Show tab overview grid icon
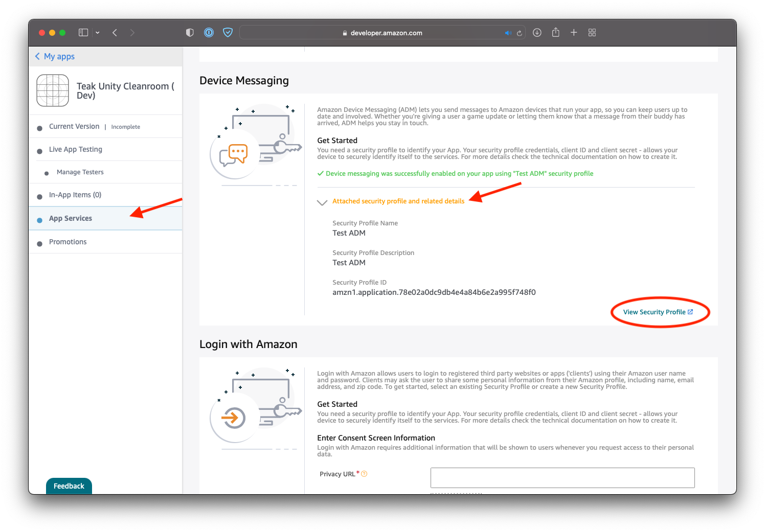The height and width of the screenshot is (532, 765). tap(592, 32)
